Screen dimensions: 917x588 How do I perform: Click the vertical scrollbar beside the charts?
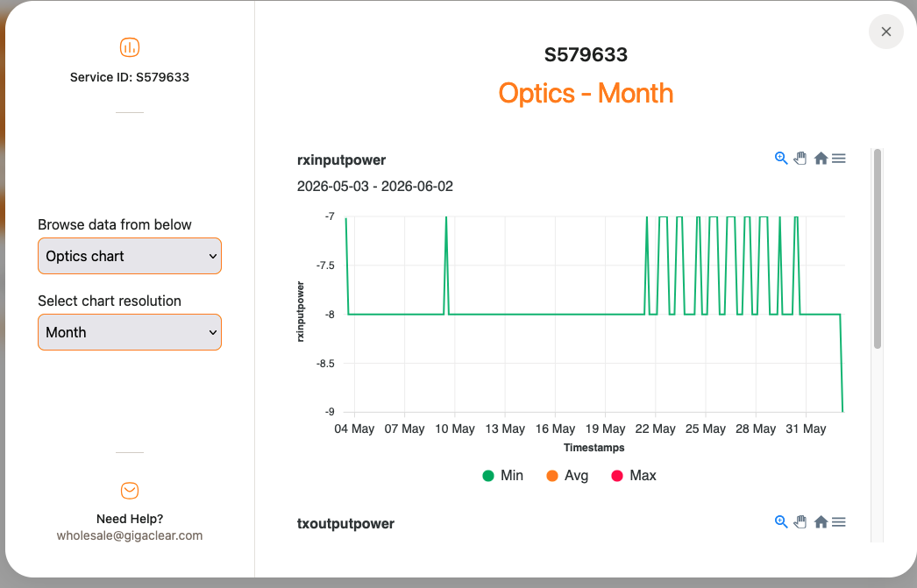tap(878, 249)
